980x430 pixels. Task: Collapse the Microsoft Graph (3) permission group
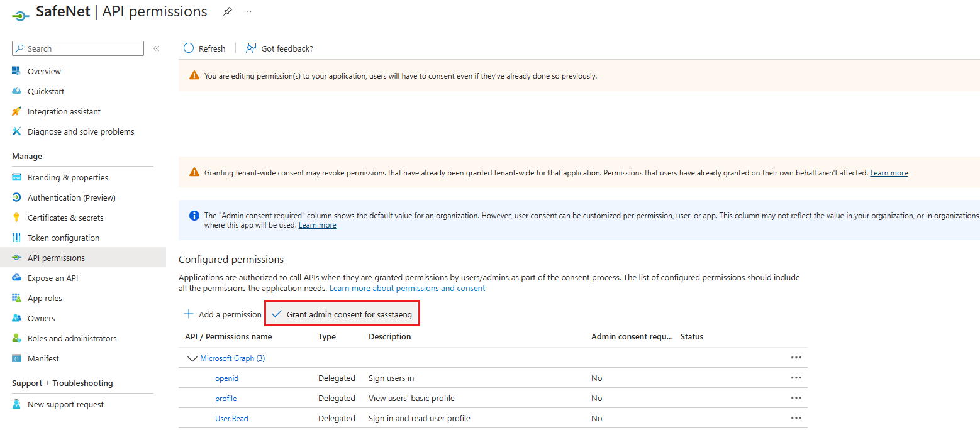(x=192, y=358)
